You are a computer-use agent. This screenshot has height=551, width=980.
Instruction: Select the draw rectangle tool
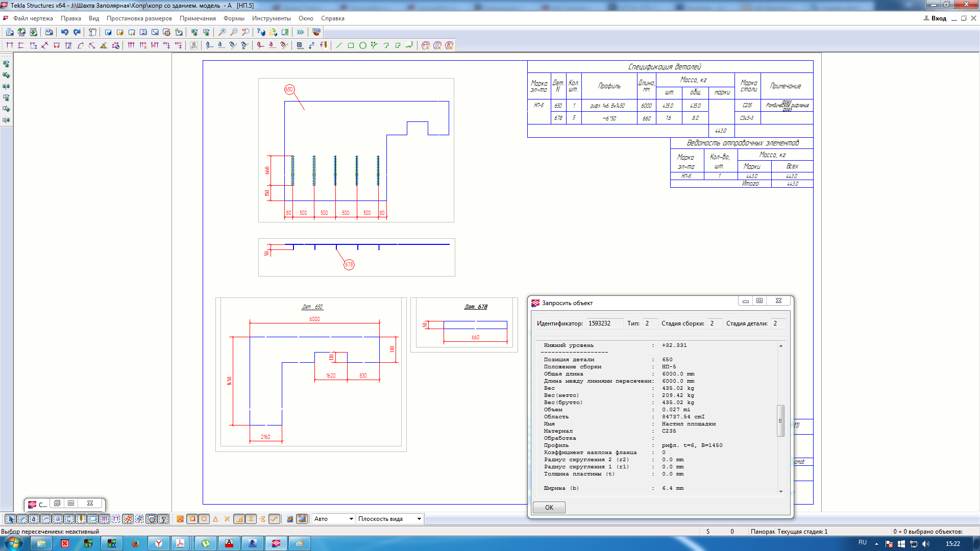(351, 45)
